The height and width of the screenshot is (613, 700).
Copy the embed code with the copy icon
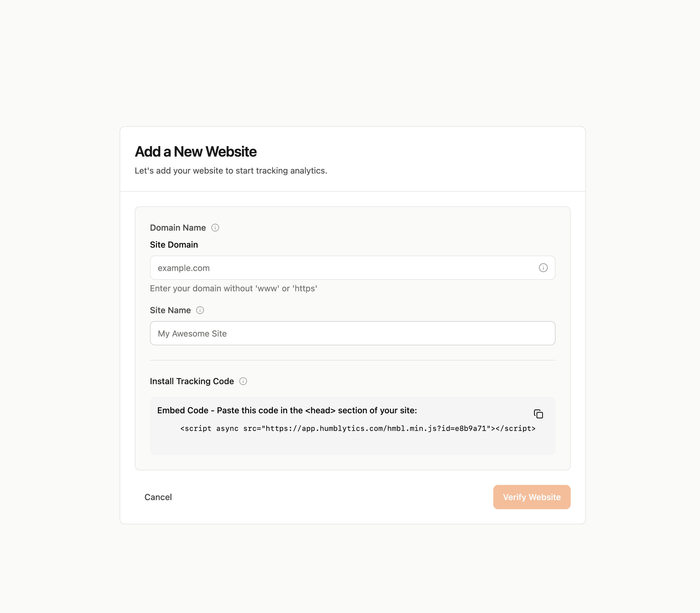point(538,414)
